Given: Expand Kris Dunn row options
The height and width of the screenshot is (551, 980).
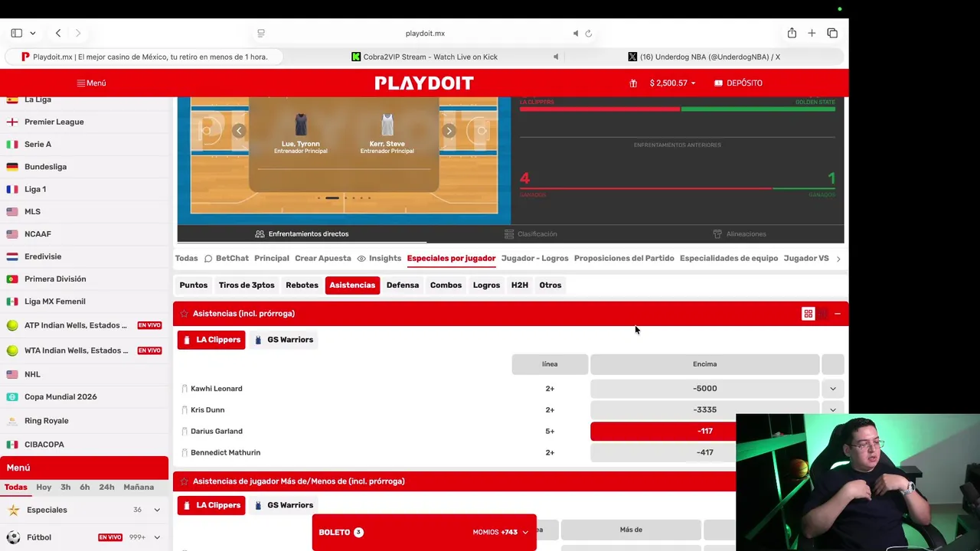Looking at the screenshot, I should pyautogui.click(x=833, y=410).
